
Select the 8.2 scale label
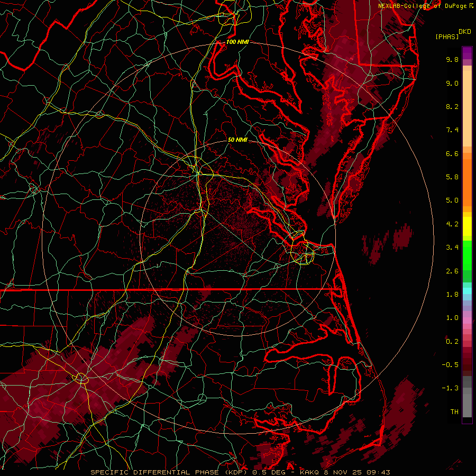pos(452,106)
